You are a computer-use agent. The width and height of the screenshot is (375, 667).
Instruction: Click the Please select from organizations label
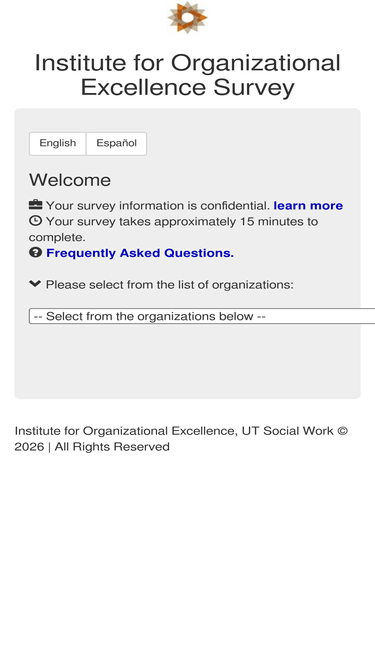click(x=169, y=285)
